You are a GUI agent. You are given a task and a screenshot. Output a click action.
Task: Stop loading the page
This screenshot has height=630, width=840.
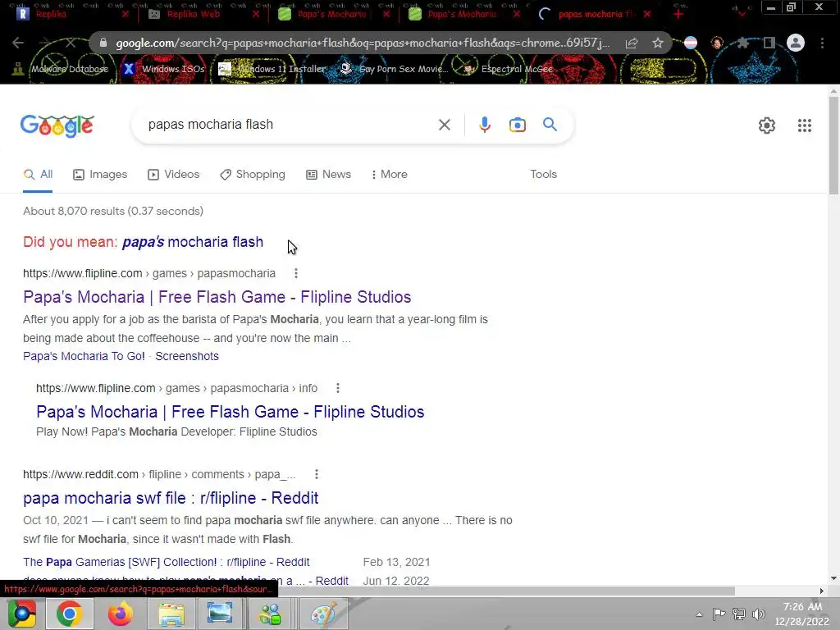coord(71,43)
